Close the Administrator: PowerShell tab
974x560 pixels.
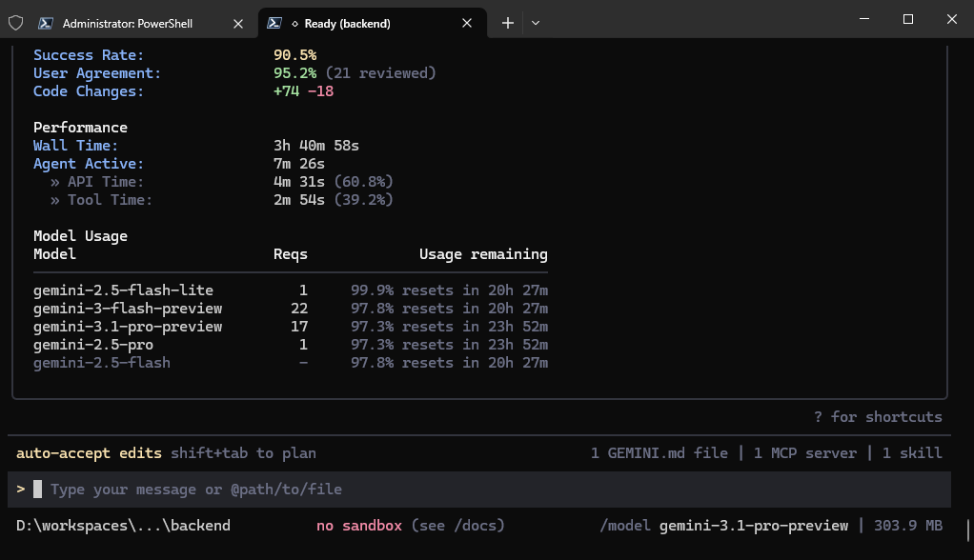(x=238, y=24)
